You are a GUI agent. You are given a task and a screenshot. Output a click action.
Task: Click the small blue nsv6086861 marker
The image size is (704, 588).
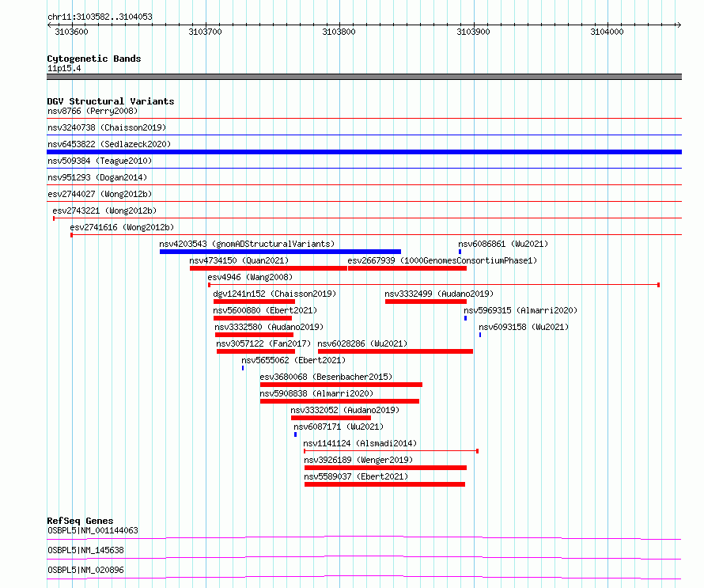click(460, 252)
